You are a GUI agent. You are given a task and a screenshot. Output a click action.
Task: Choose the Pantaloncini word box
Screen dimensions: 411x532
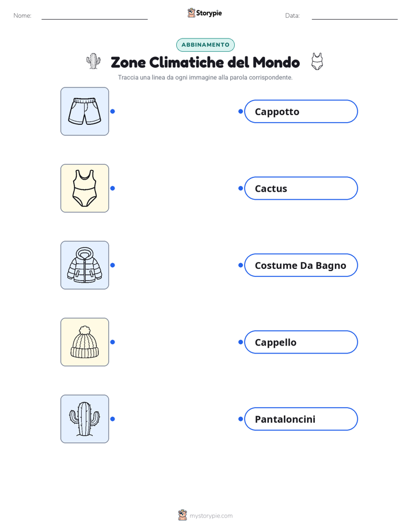pos(301,419)
